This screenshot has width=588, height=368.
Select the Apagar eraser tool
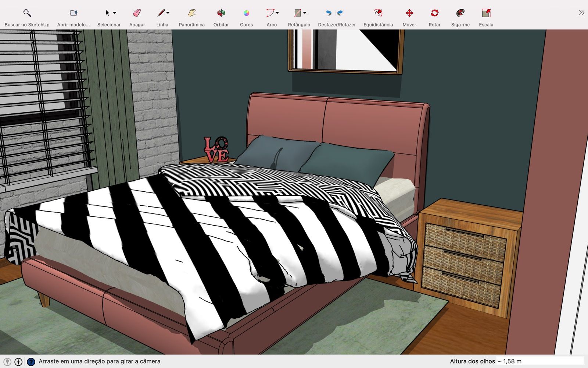point(137,13)
